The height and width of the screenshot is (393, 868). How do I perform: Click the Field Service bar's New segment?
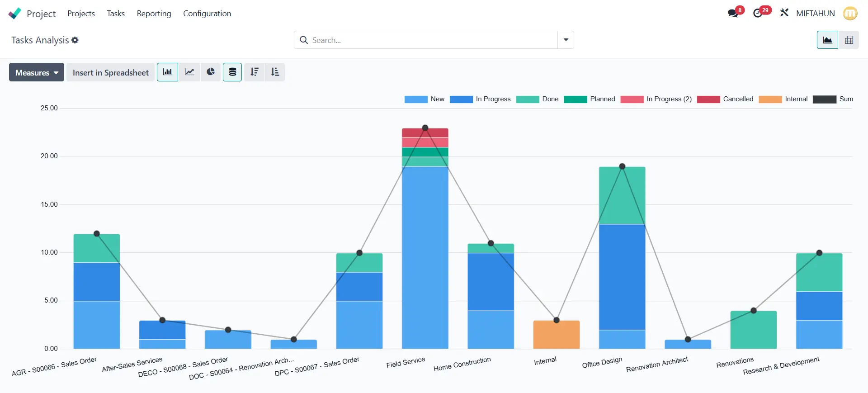pos(425,257)
